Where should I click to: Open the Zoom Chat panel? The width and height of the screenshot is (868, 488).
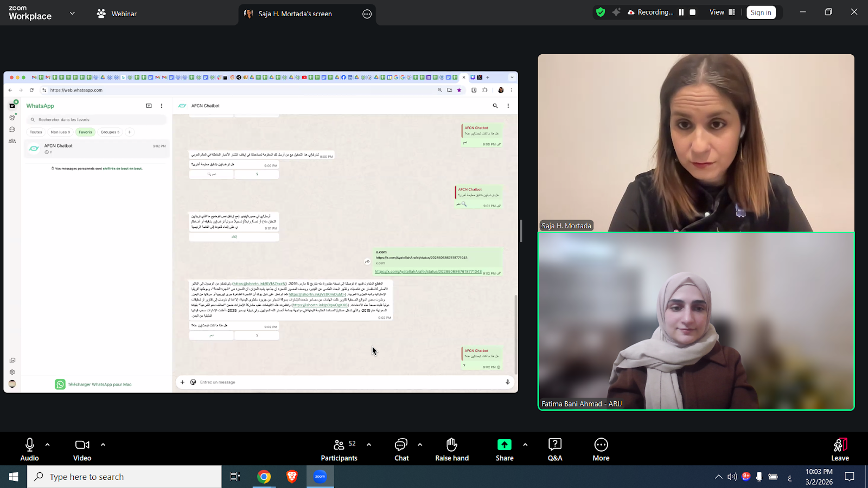tap(401, 450)
